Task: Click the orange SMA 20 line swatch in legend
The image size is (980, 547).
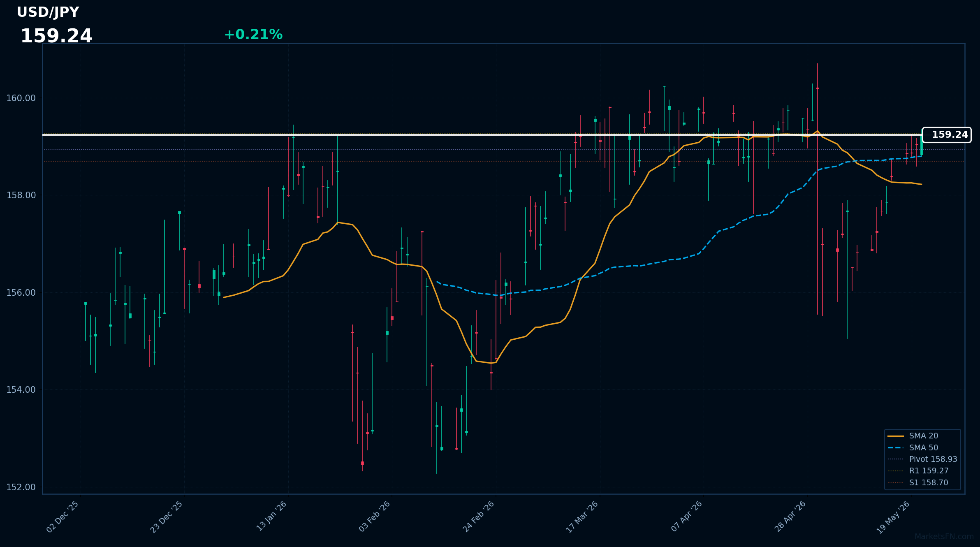Action: [x=896, y=436]
